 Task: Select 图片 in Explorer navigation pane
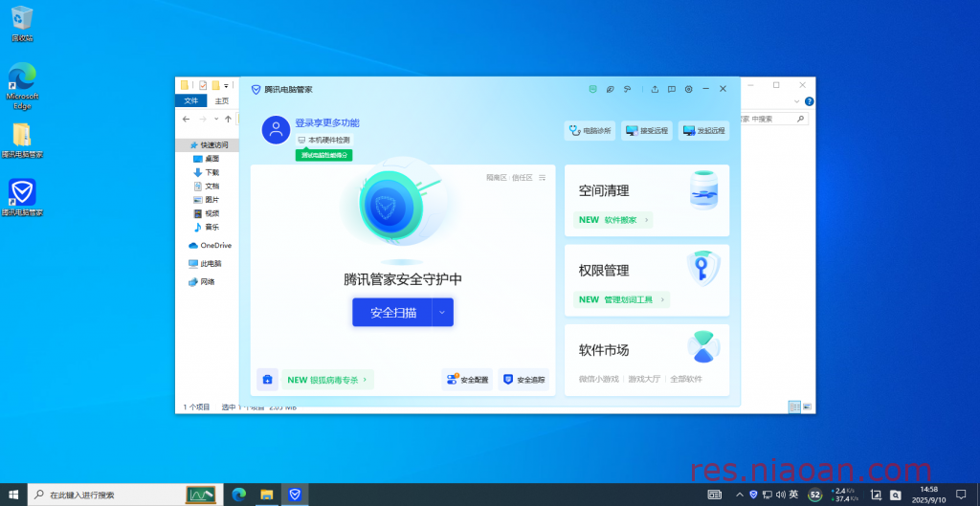(208, 200)
